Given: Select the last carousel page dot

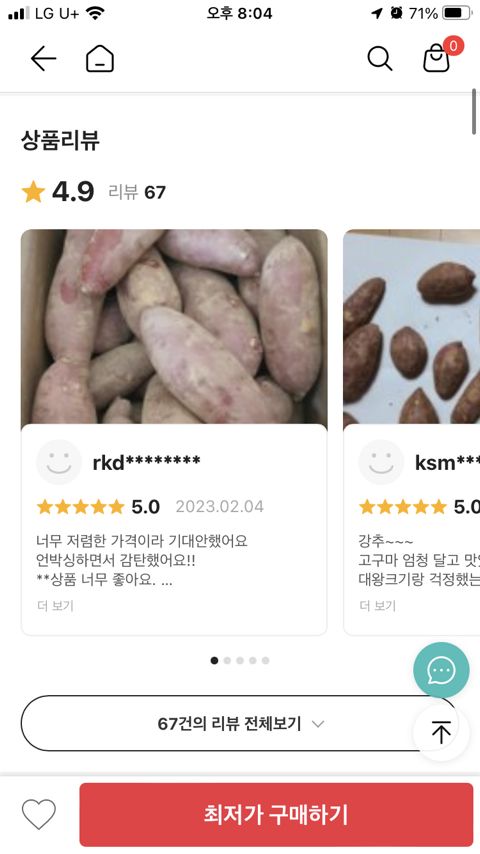Looking at the screenshot, I should pos(265,661).
